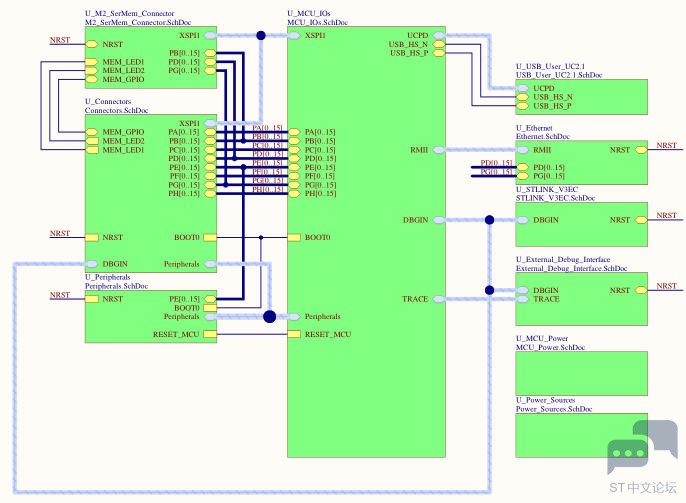Screen dimensions: 686x503
Task: Click the STLINK_V3EC.SchDoc file name
Action: pos(555,198)
